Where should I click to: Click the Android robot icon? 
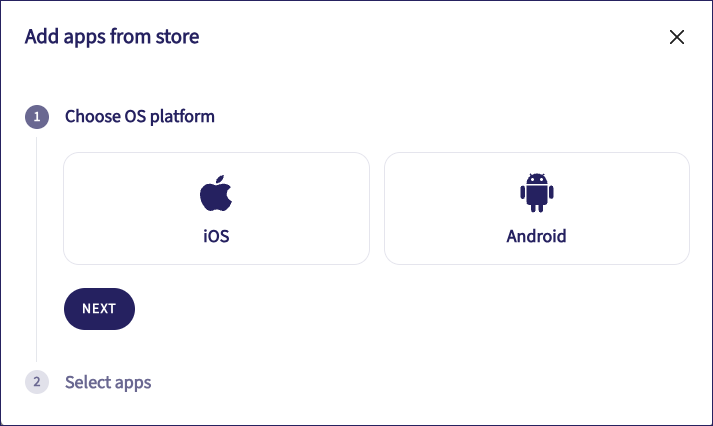coord(536,193)
